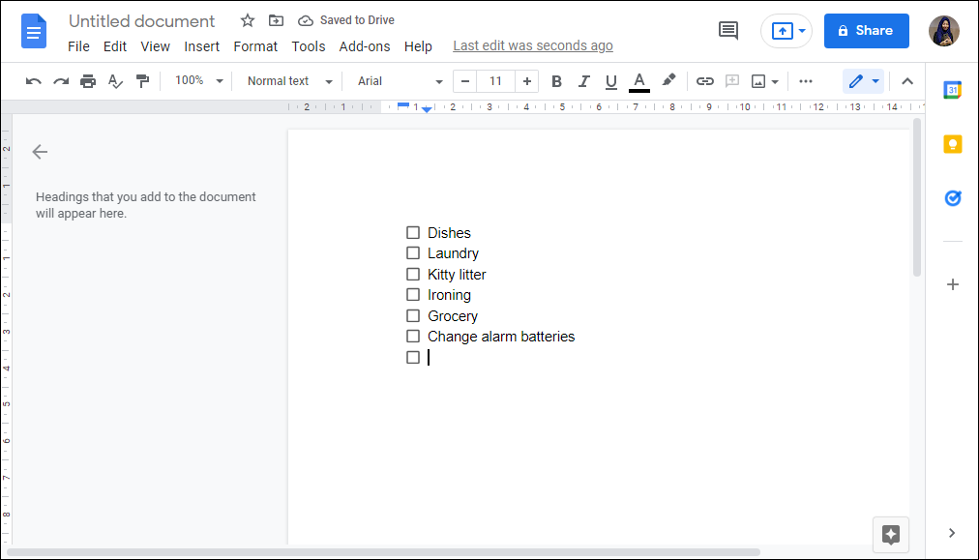Click the Present to meeting button
Viewport: 979px width, 560px height.
coord(783,31)
